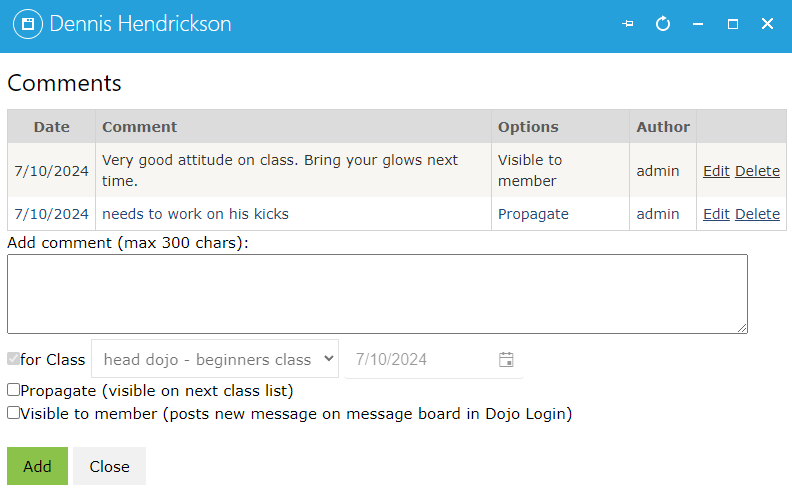
Task: Close the window with the X icon
Action: (767, 24)
